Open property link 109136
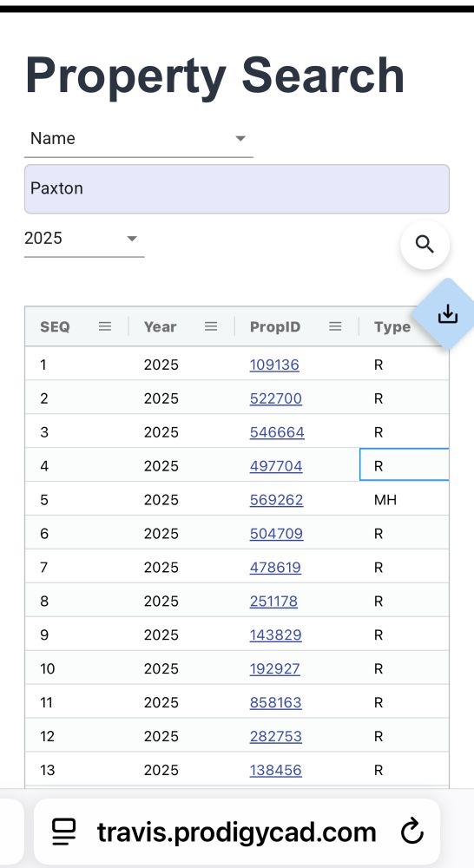Screen dimensions: 474x868 274,365
